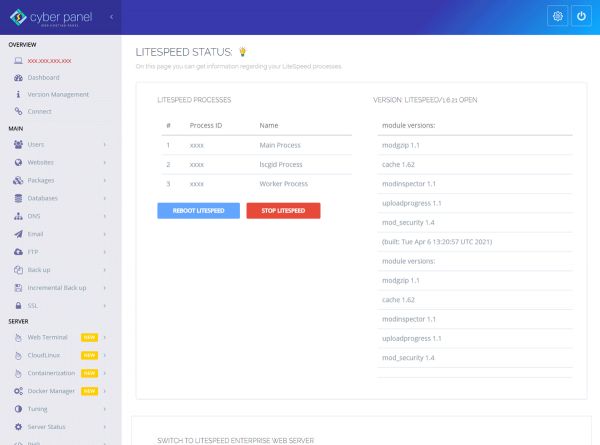Click NEW badge next to Web Terminal

pyautogui.click(x=90, y=337)
